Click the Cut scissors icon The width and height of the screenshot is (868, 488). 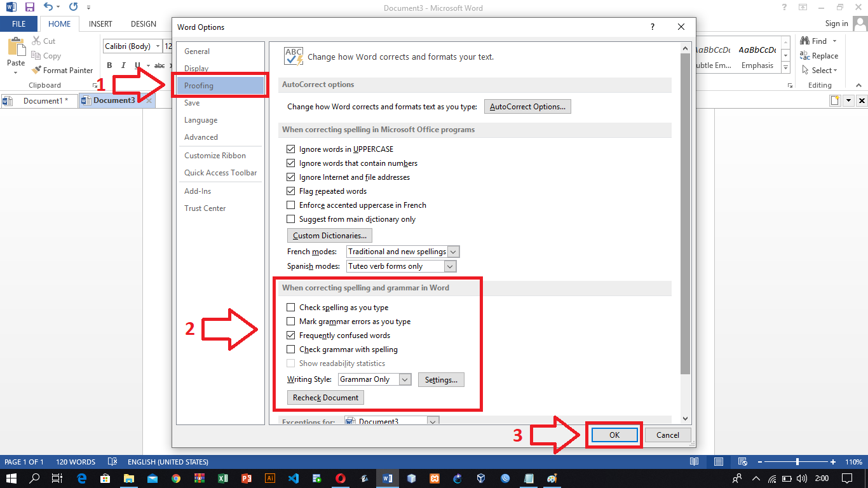pos(36,41)
